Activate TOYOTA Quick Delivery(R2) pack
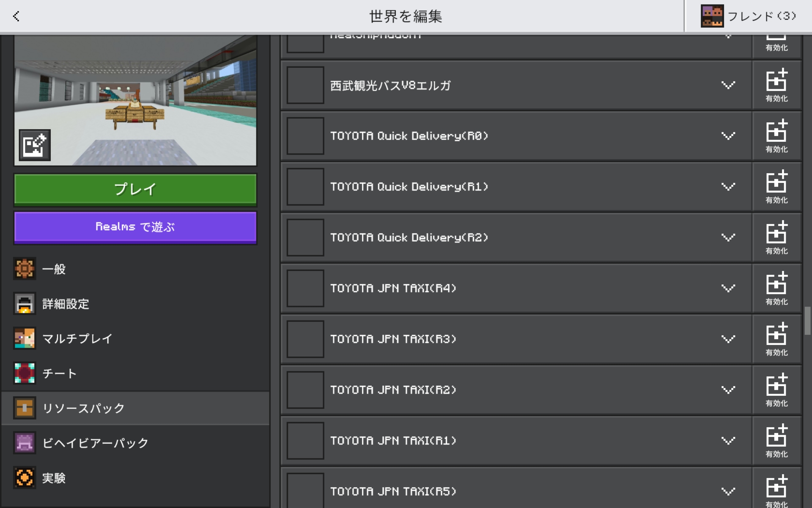The image size is (812, 508). tap(776, 237)
